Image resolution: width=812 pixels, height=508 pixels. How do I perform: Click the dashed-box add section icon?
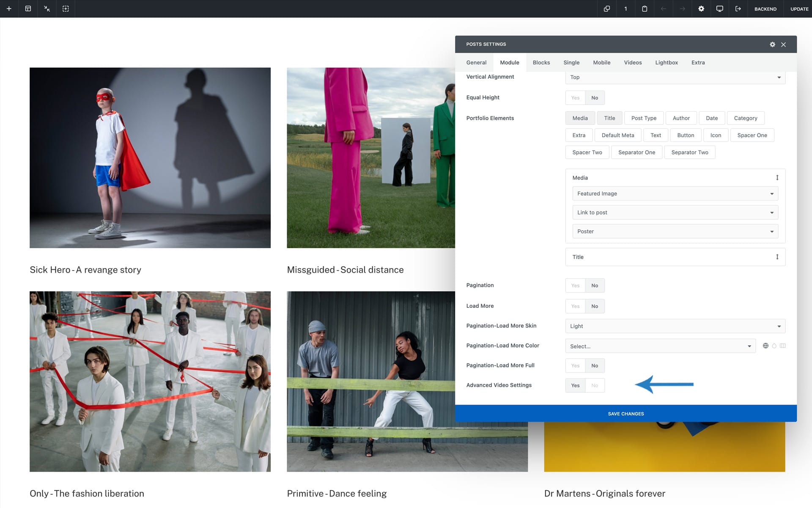pyautogui.click(x=66, y=8)
